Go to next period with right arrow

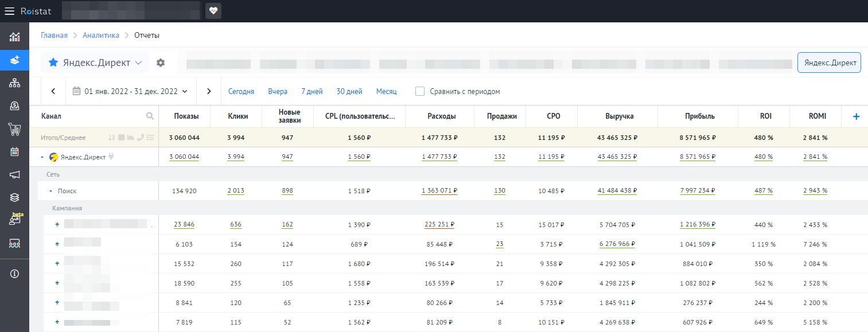click(209, 91)
